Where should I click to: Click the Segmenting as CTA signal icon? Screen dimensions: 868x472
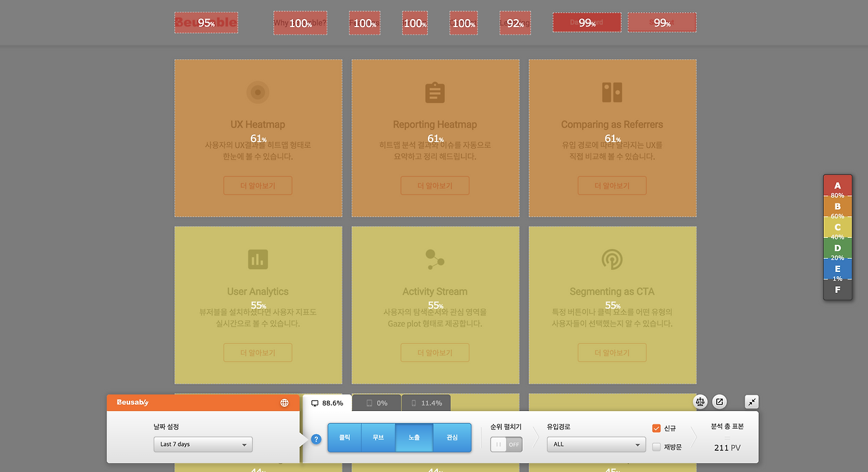[612, 259]
